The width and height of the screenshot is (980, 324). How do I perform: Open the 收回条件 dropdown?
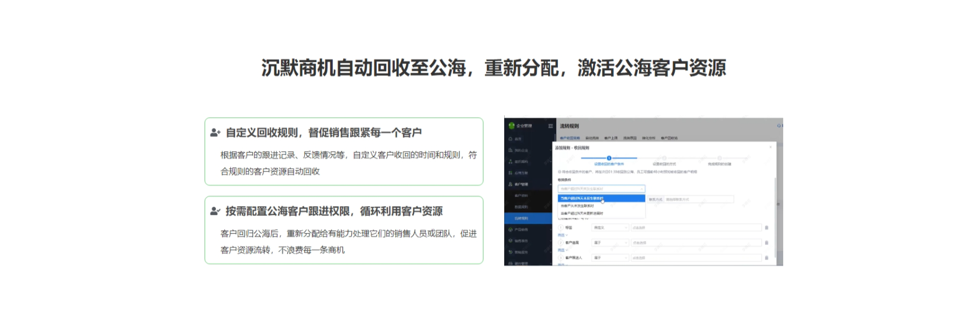tap(601, 189)
